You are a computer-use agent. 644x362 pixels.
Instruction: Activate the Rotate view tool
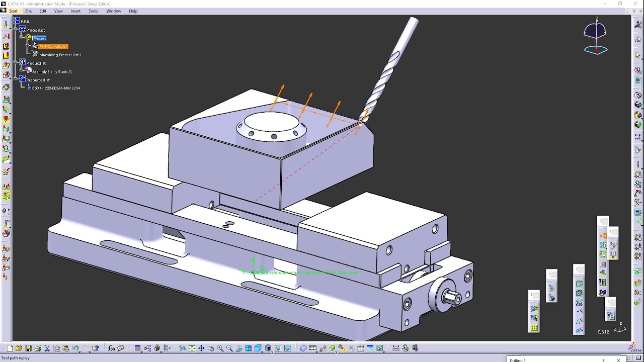click(211, 348)
